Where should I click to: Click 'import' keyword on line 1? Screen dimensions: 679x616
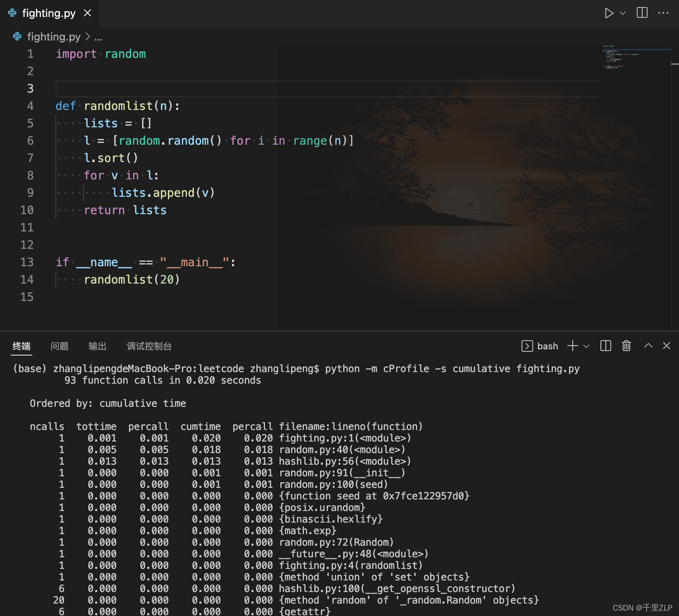click(76, 54)
